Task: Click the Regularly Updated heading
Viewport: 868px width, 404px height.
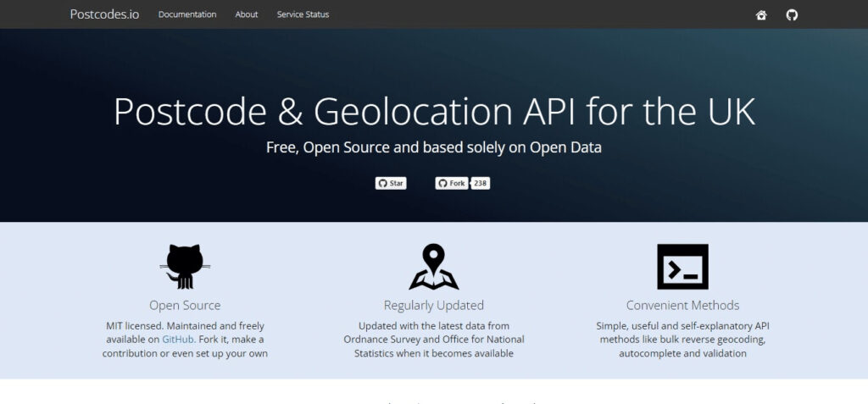Action: (x=433, y=306)
